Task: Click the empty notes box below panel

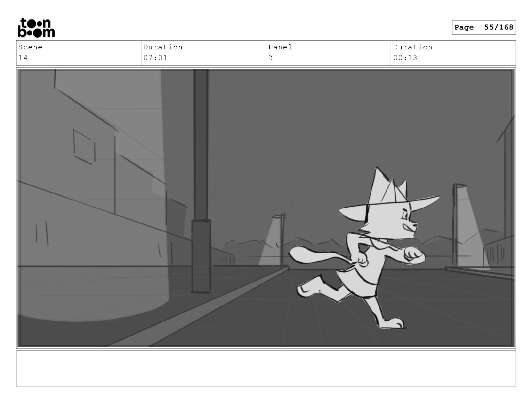Action: coord(266,369)
